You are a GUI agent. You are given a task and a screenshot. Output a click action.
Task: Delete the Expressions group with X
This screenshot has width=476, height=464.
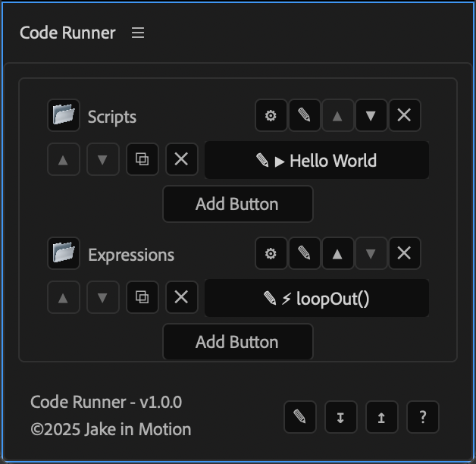tap(404, 253)
